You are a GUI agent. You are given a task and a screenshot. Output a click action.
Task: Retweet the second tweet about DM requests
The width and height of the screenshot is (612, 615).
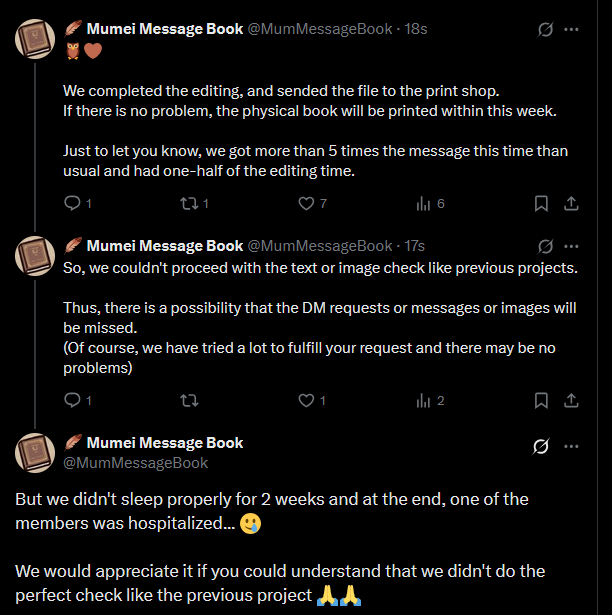[187, 400]
